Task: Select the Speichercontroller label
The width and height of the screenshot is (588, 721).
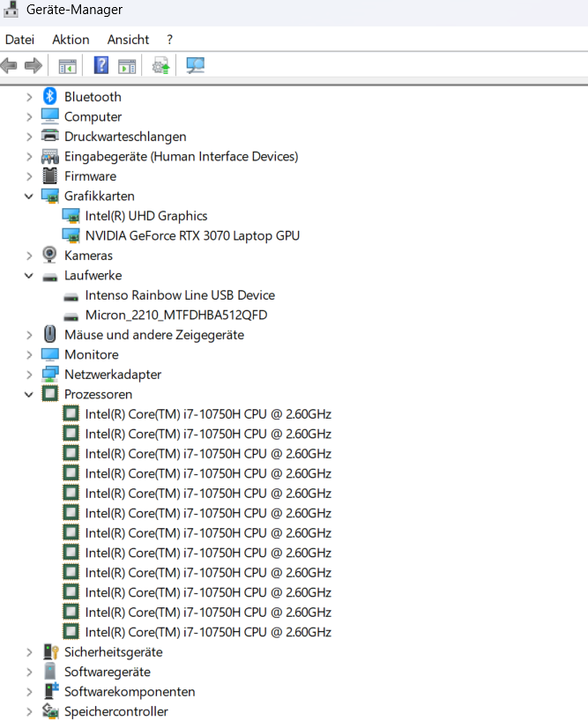Action: click(116, 711)
